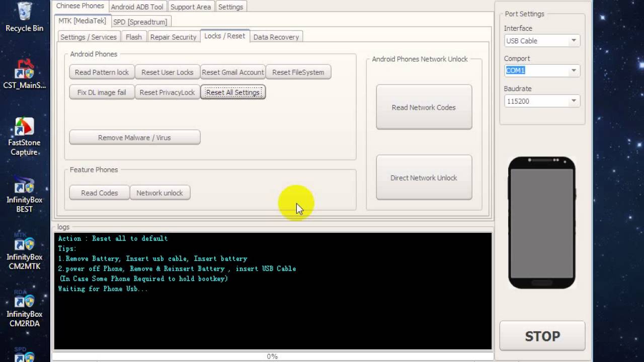Click the Fix DL image fail button

[x=102, y=92]
